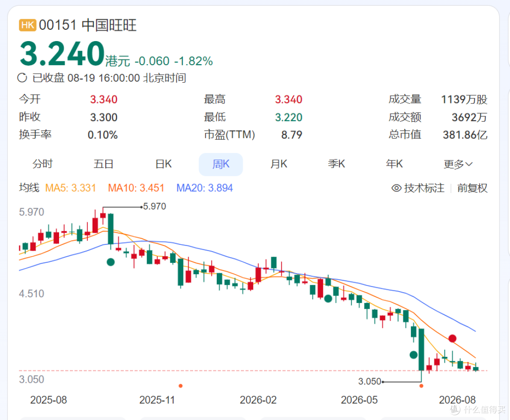Screen dimensions: 510x420
Task: Click the 成交量 value 1139万股
Action: point(464,100)
